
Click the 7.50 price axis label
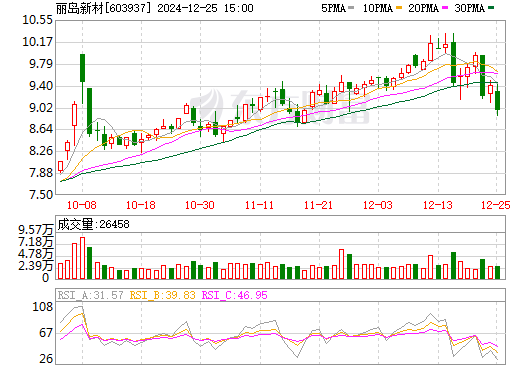(x=41, y=195)
